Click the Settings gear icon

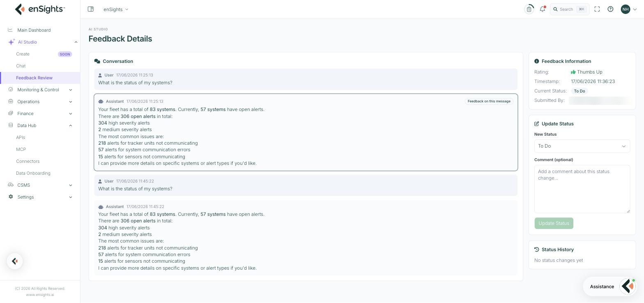click(11, 197)
